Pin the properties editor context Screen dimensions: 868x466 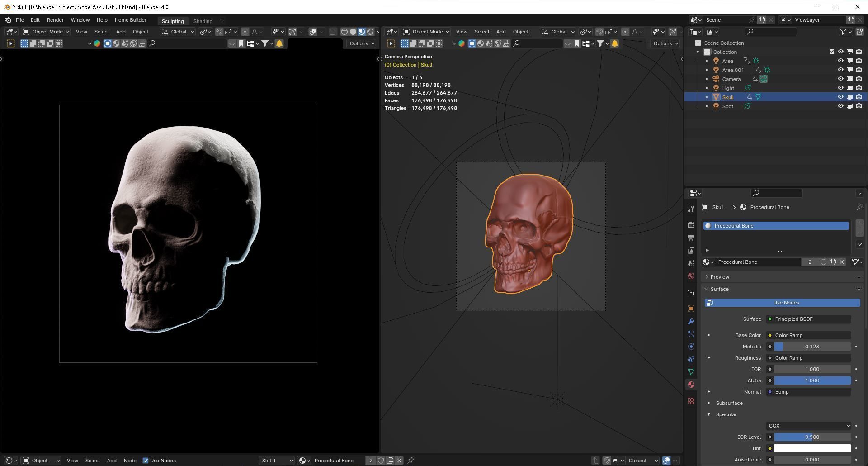(x=859, y=207)
